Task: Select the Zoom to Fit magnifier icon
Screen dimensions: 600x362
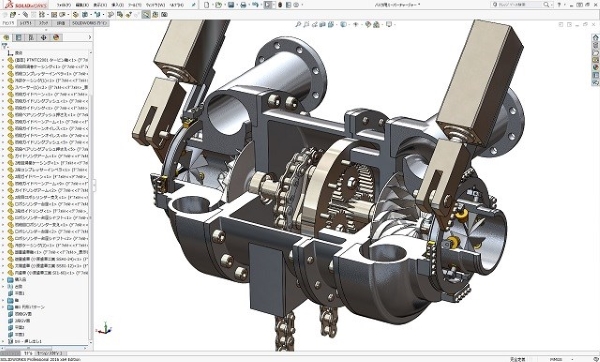Action: point(298,24)
